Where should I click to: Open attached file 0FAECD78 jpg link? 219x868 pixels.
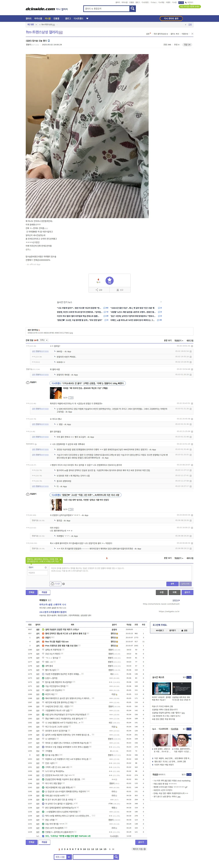tap(50, 333)
